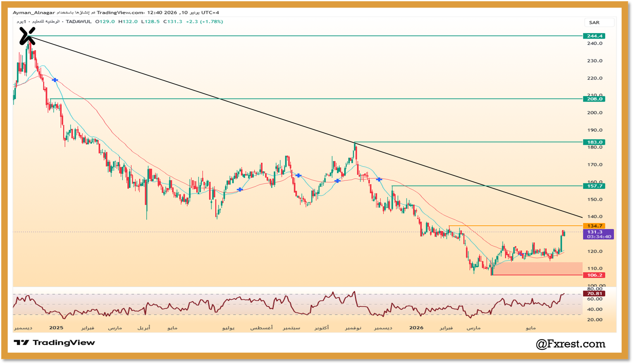Click the 60.00 RSI axis tick
This screenshot has width=633, height=364.
pyautogui.click(x=595, y=299)
